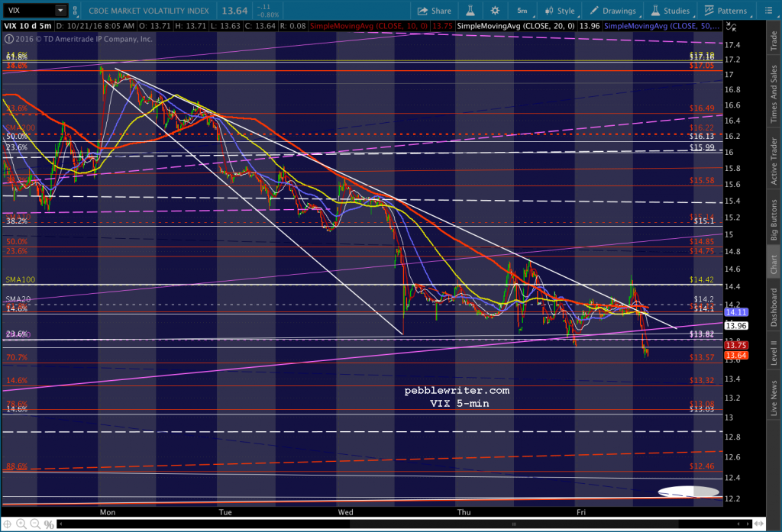The width and height of the screenshot is (782, 532).
Task: Open the symbol dropdown arrow beside VIX
Action: click(x=60, y=11)
